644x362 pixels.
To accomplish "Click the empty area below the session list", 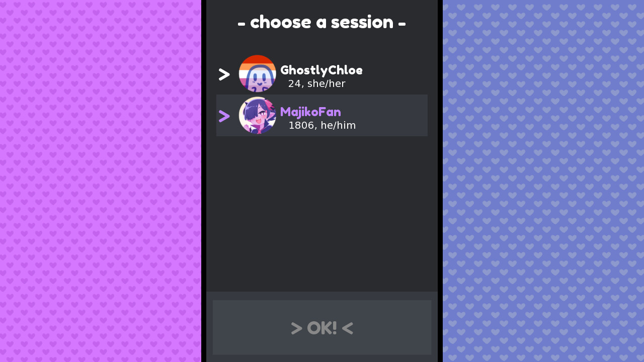I will point(322,214).
